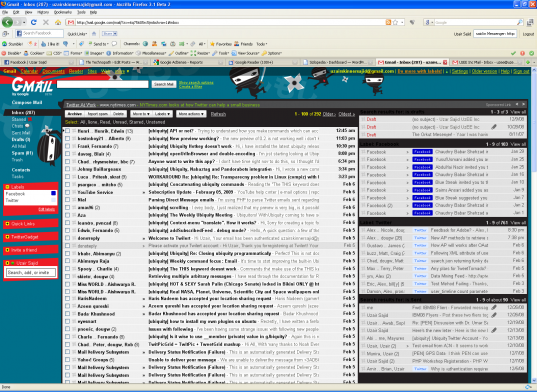Go to the browser Home icon
This screenshot has height=392, width=537.
click(x=58, y=22)
